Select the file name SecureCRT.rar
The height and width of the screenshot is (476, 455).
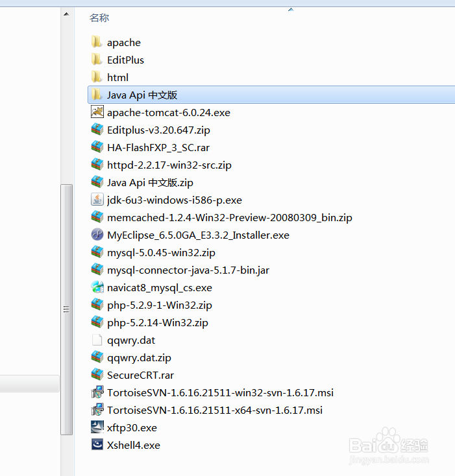point(141,375)
